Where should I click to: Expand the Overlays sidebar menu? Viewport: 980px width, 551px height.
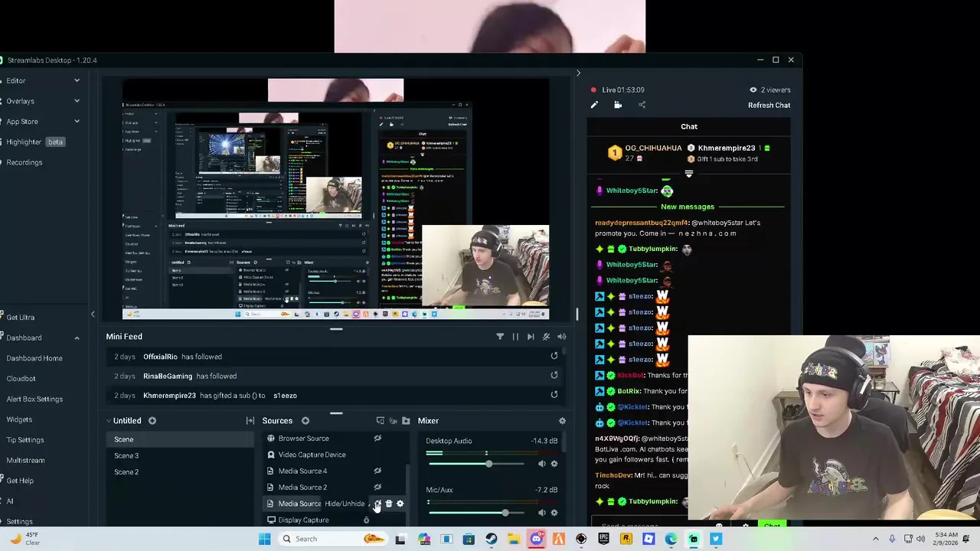click(77, 101)
